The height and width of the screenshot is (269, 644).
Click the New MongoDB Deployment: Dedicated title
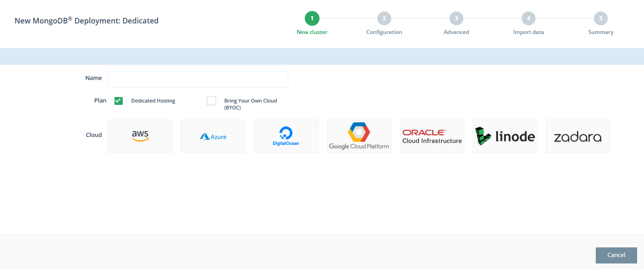(86, 21)
